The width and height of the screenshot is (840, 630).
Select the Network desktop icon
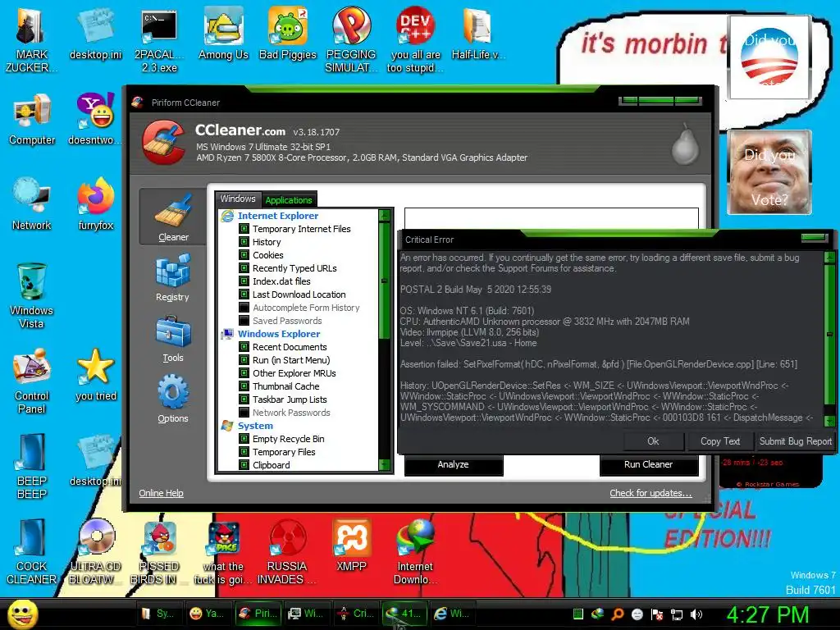point(32,204)
